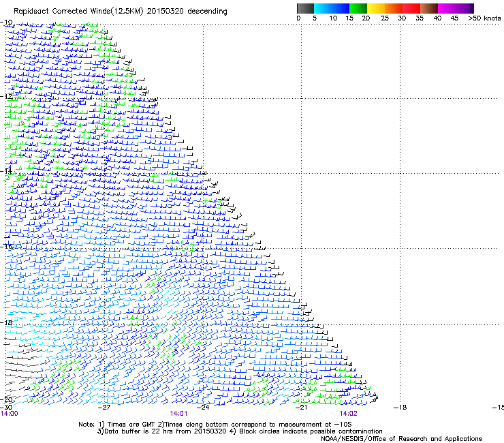
Task: Click the '25' legend tick label
Action: pos(385,18)
